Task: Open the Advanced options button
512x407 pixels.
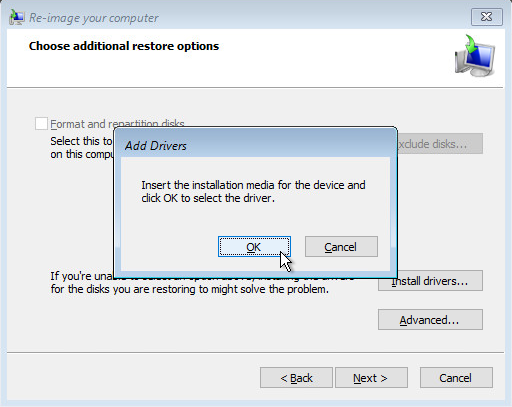Action: (430, 320)
